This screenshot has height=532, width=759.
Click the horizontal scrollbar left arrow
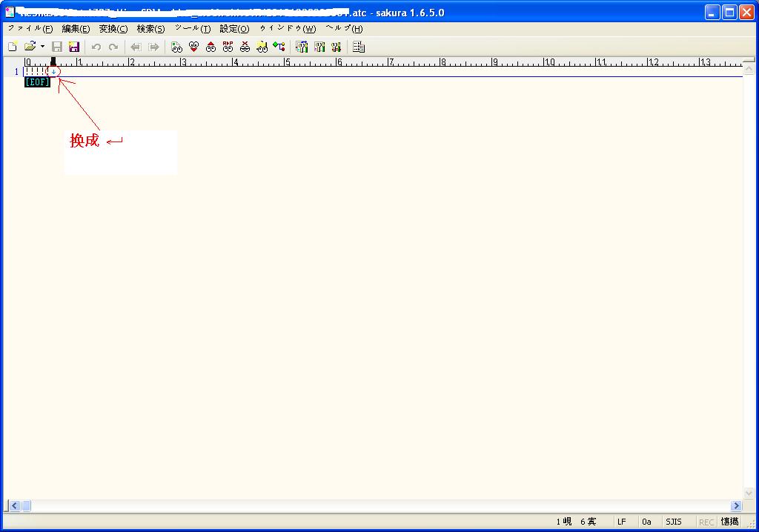coord(14,506)
